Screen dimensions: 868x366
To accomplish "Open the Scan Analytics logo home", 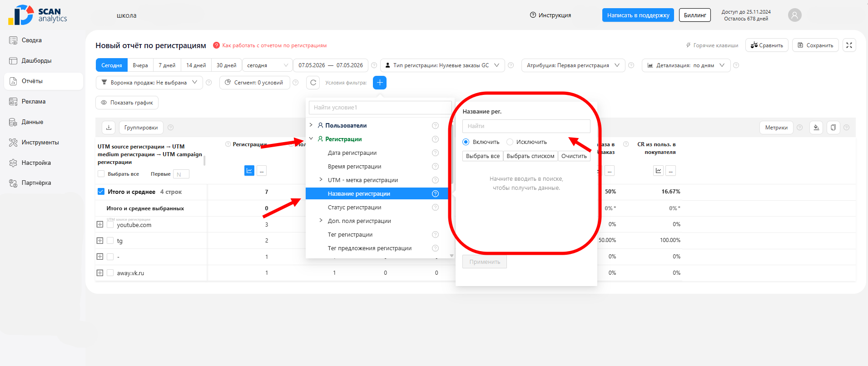I will pos(38,15).
